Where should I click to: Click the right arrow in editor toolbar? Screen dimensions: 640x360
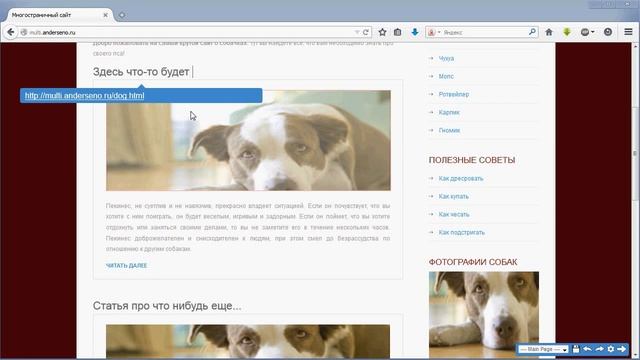tap(622, 349)
